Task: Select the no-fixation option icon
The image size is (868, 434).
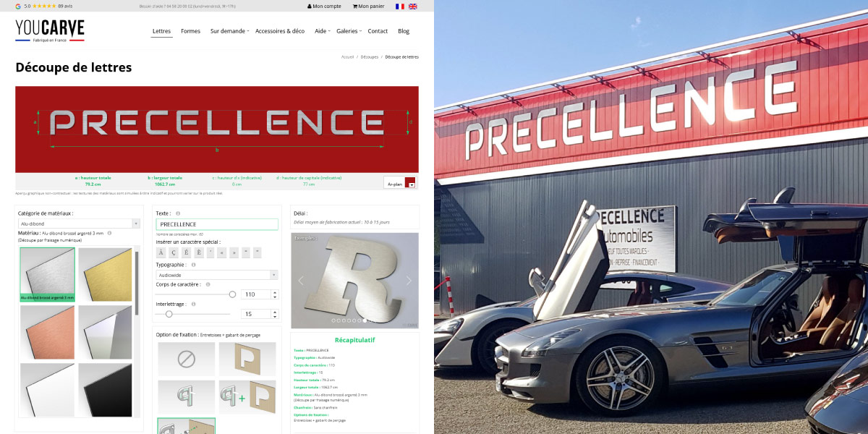Action: click(x=187, y=359)
